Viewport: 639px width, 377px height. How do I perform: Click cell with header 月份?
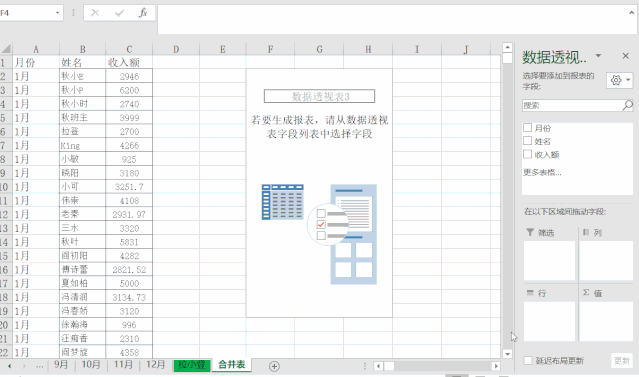[36, 62]
